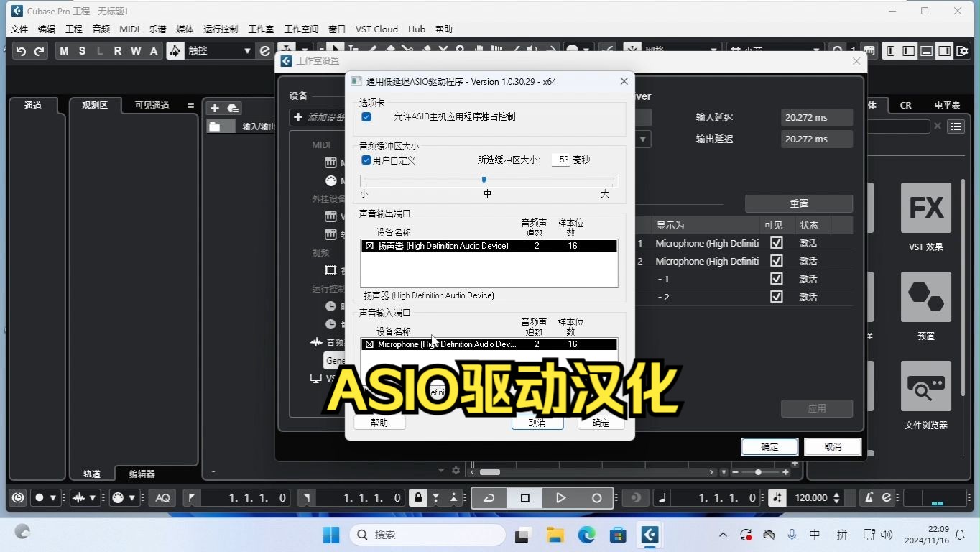Click the 确定 button in the ASIO dialog
Screen dimensions: 980x552
pyautogui.click(x=601, y=423)
